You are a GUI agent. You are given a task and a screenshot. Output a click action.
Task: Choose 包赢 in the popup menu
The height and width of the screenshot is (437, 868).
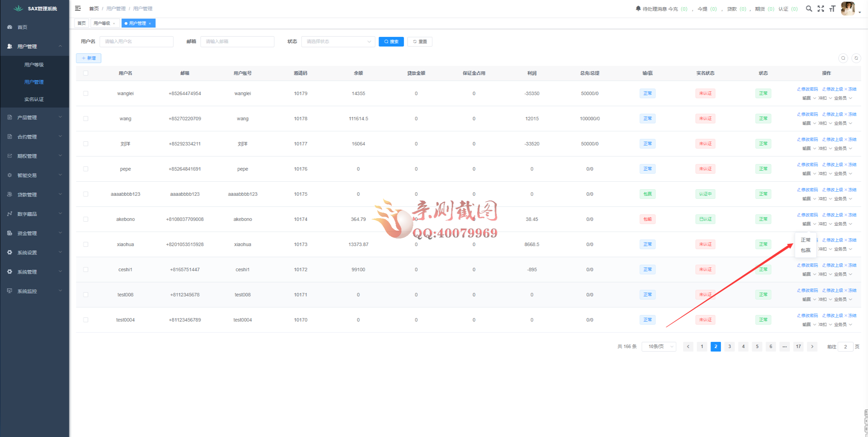point(805,250)
